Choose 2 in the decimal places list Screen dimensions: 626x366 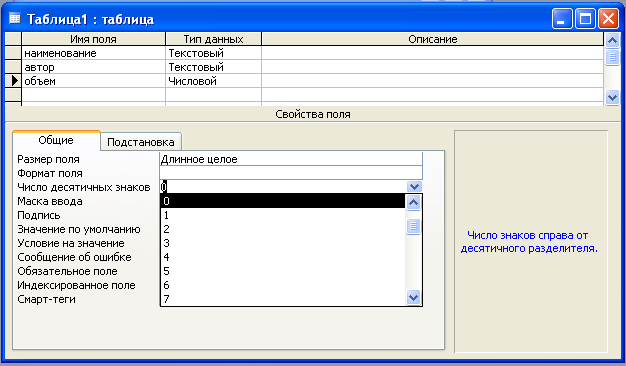pos(283,229)
